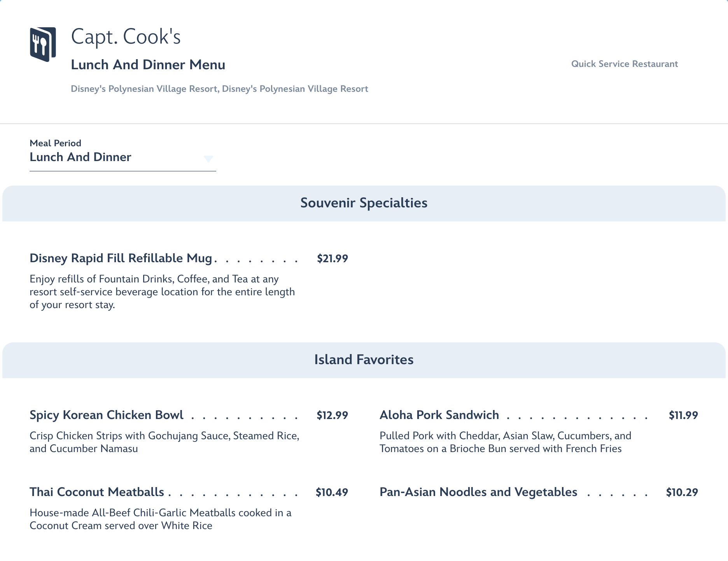Open the Thai Coconut Meatballs item
The width and height of the screenshot is (728, 561).
click(x=97, y=492)
